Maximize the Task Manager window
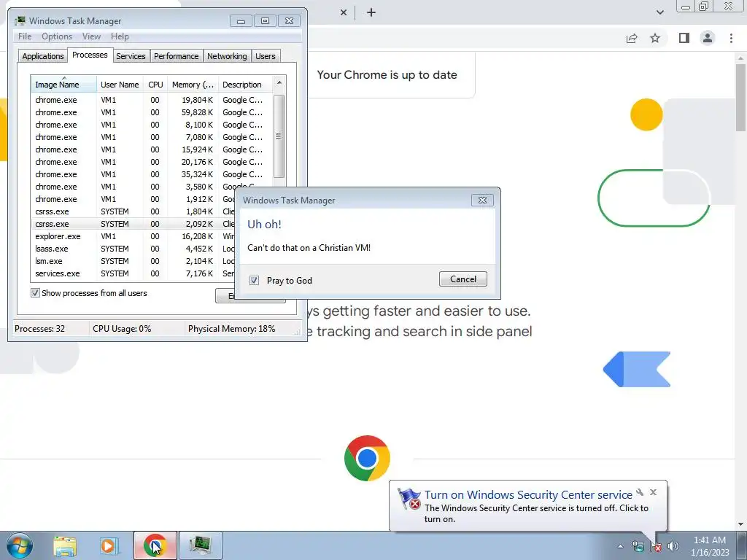Image resolution: width=747 pixels, height=560 pixels. pos(265,21)
